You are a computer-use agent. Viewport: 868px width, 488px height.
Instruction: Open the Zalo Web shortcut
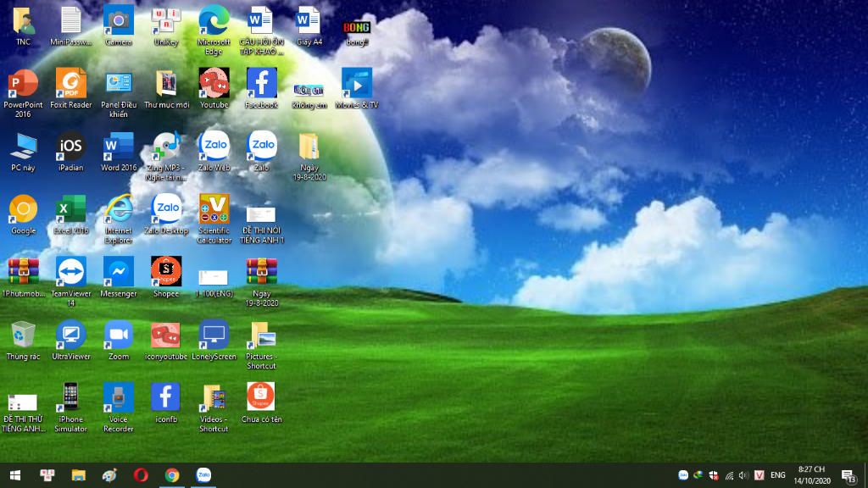point(214,147)
